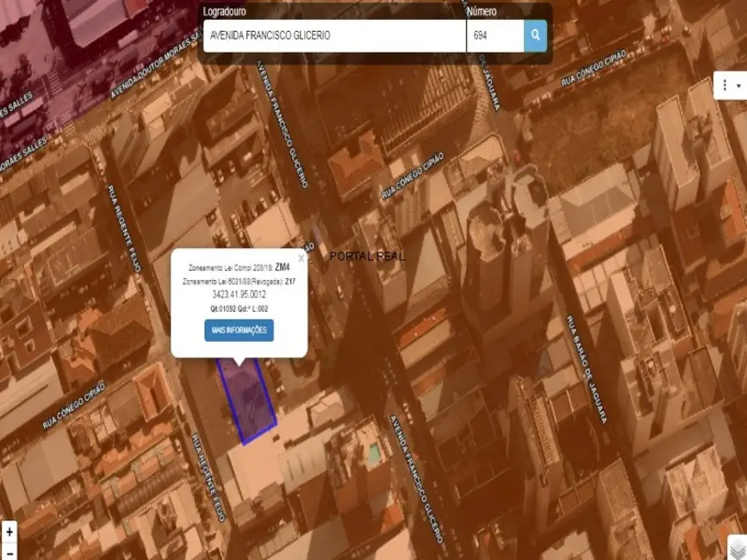
Task: Click the Qt:01092 lot information line
Action: pyautogui.click(x=239, y=308)
